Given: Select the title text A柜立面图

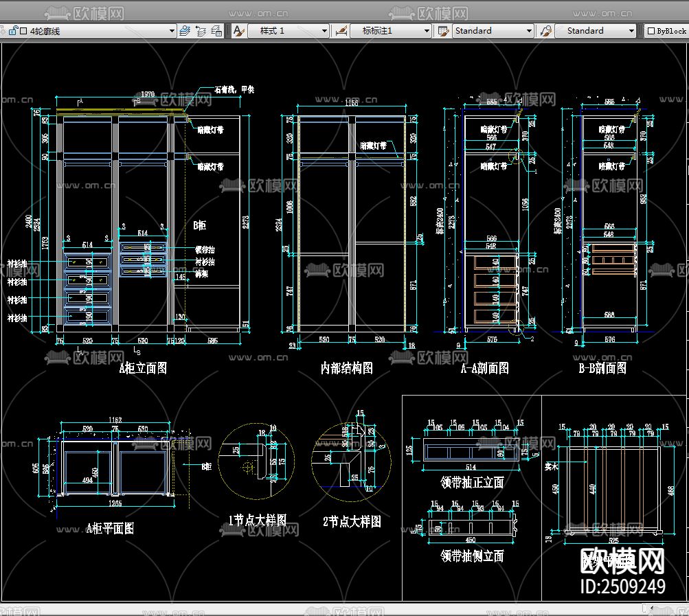Looking at the screenshot, I should [144, 368].
